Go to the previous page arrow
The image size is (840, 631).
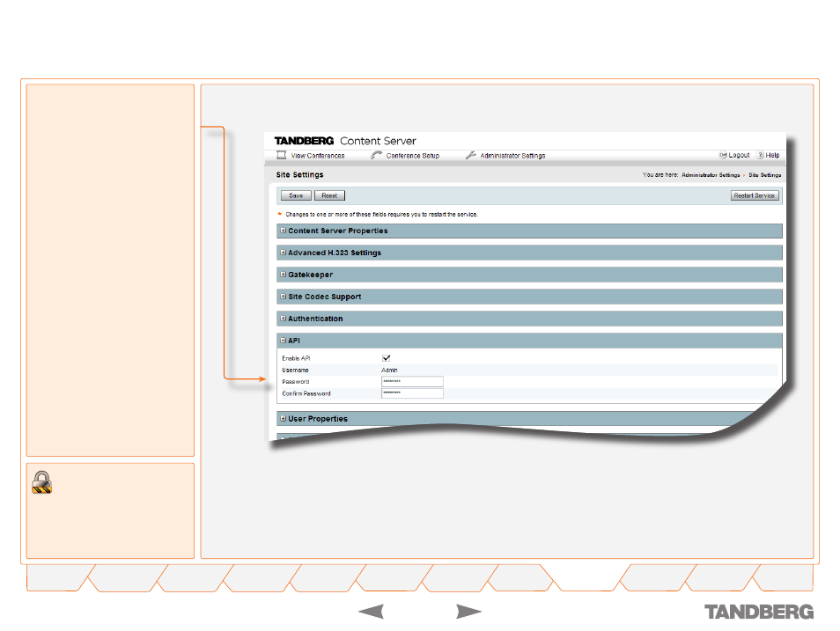pos(371,611)
